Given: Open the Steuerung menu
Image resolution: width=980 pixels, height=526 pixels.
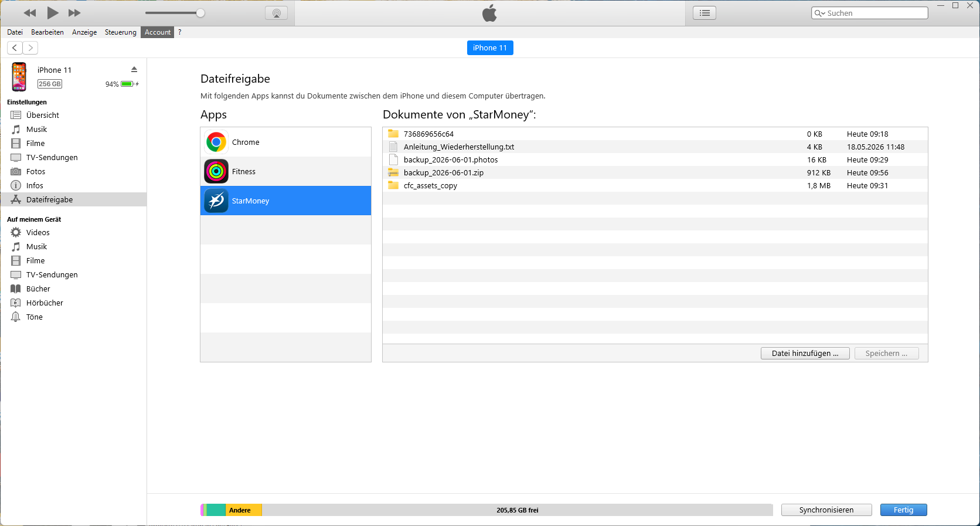Looking at the screenshot, I should coord(121,32).
